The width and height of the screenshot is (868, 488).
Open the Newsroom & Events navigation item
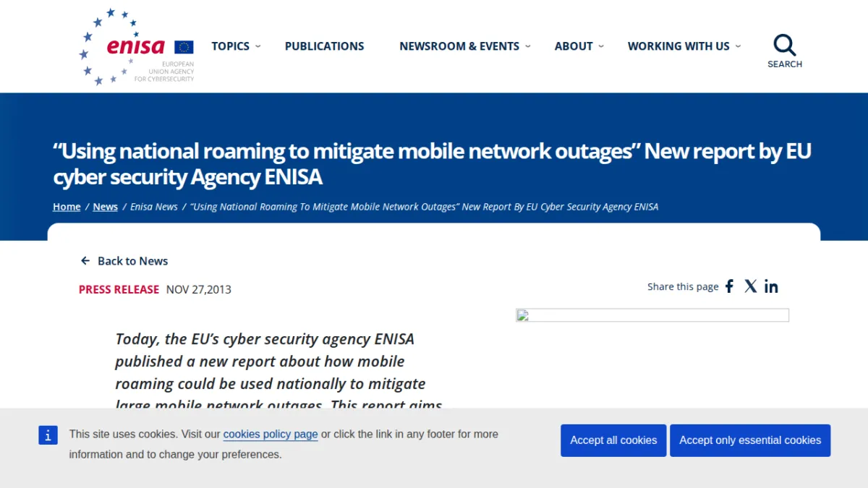(459, 46)
